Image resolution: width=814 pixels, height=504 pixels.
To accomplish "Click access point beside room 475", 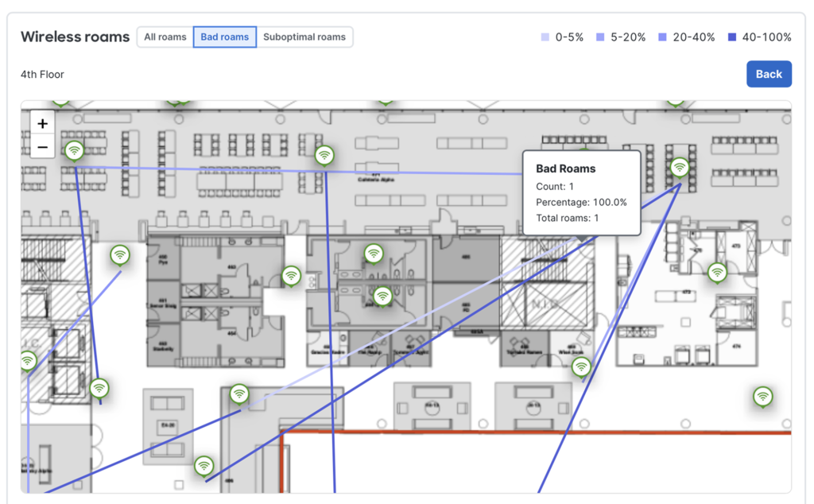I will pyautogui.click(x=718, y=272).
